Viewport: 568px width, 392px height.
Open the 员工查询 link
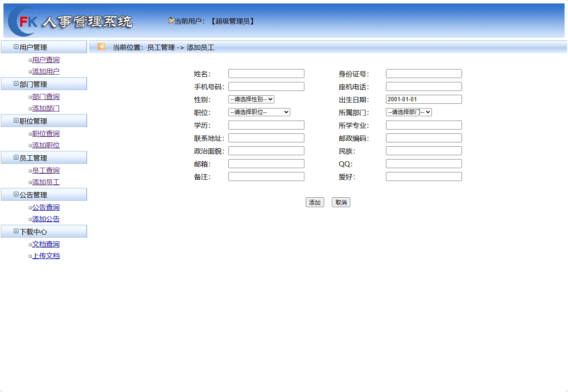pyautogui.click(x=46, y=170)
